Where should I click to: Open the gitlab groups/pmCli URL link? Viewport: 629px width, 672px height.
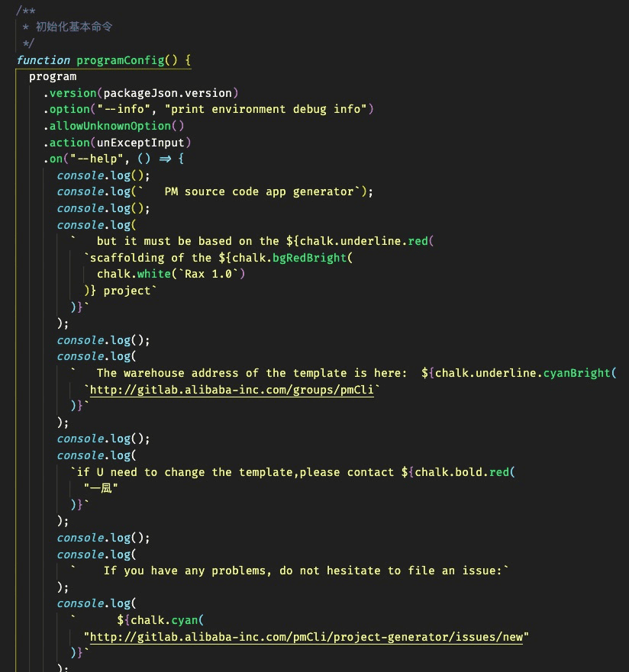coord(232,390)
